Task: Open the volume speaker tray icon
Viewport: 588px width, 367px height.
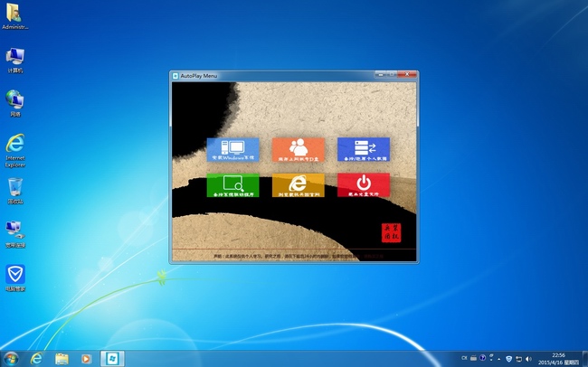Action: pos(529,359)
